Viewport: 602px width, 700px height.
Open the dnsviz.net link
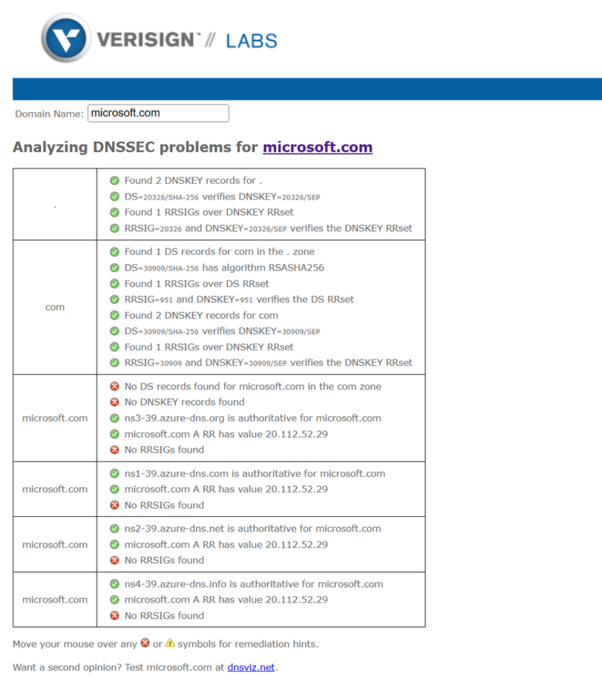click(x=251, y=667)
